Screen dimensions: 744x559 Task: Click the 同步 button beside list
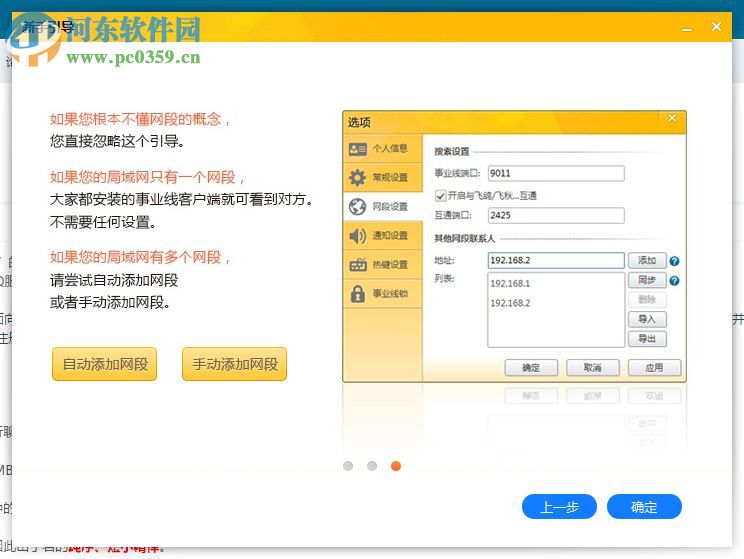point(647,280)
